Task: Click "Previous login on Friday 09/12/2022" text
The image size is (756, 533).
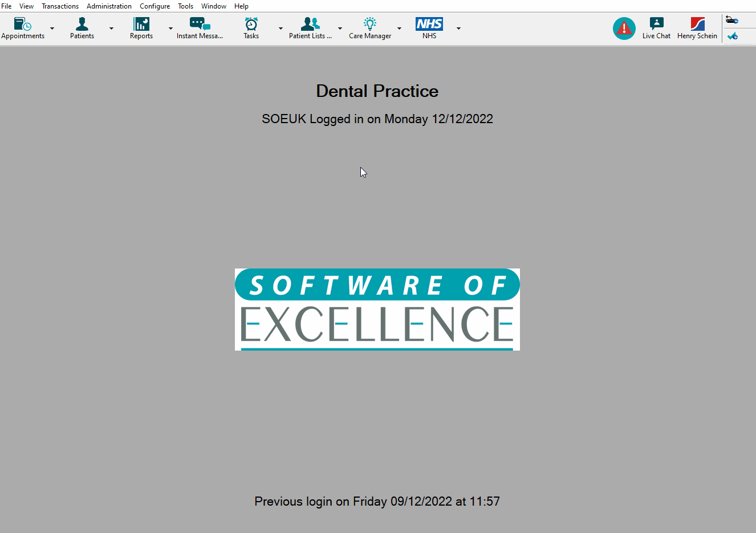Action: (x=353, y=502)
